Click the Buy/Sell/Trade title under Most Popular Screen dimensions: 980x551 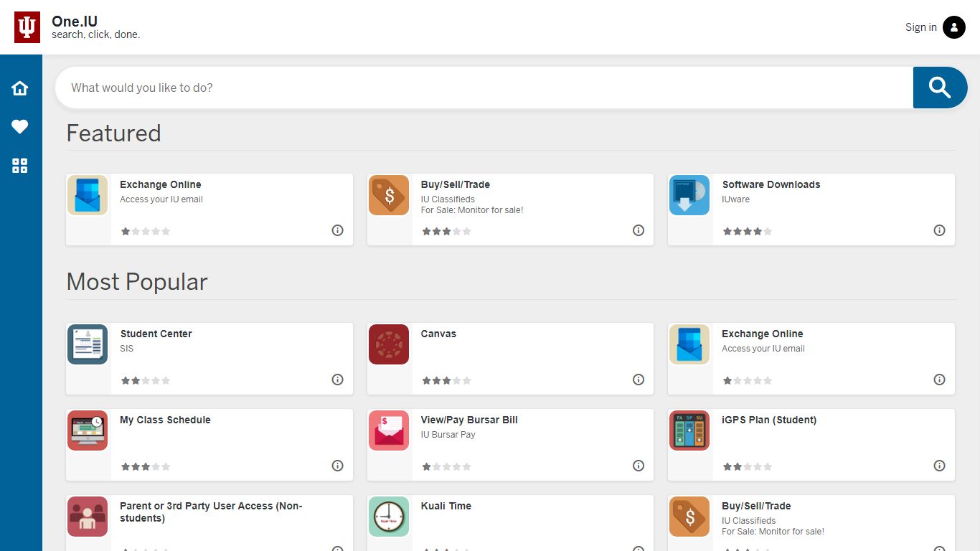point(757,506)
